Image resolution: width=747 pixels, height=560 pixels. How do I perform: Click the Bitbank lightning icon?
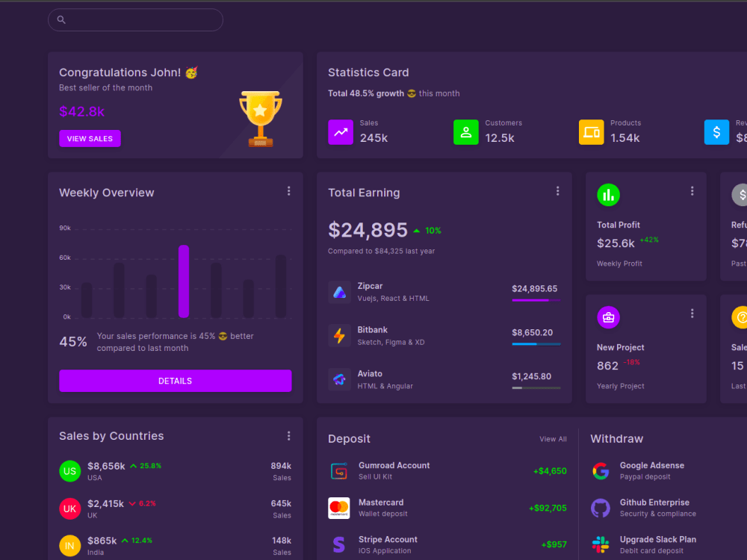coord(339,336)
